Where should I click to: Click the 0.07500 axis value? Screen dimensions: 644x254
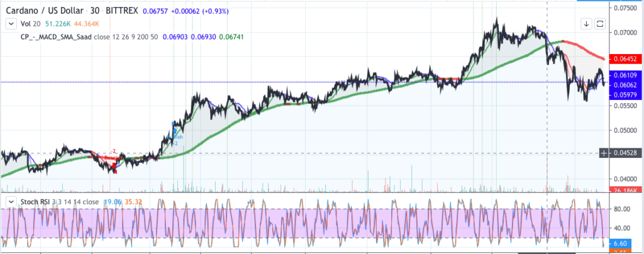click(626, 8)
